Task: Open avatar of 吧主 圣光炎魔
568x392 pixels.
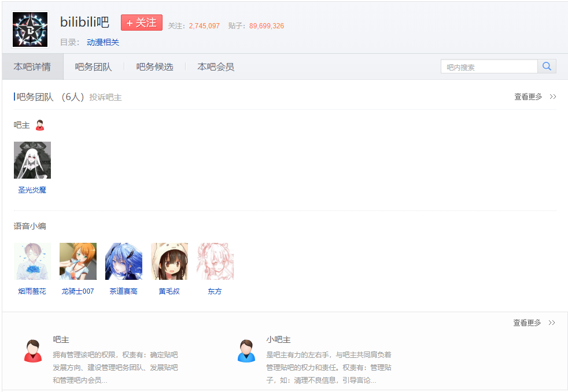Action: 32,160
